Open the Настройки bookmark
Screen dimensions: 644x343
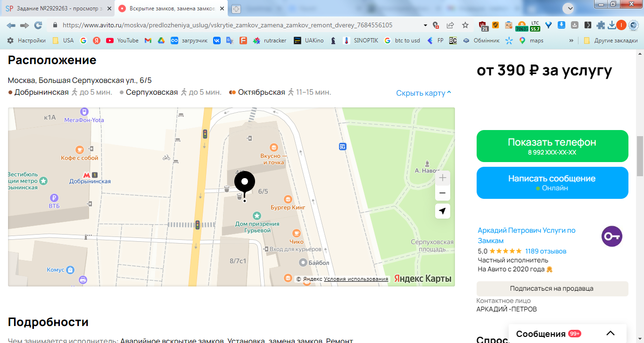click(x=26, y=41)
